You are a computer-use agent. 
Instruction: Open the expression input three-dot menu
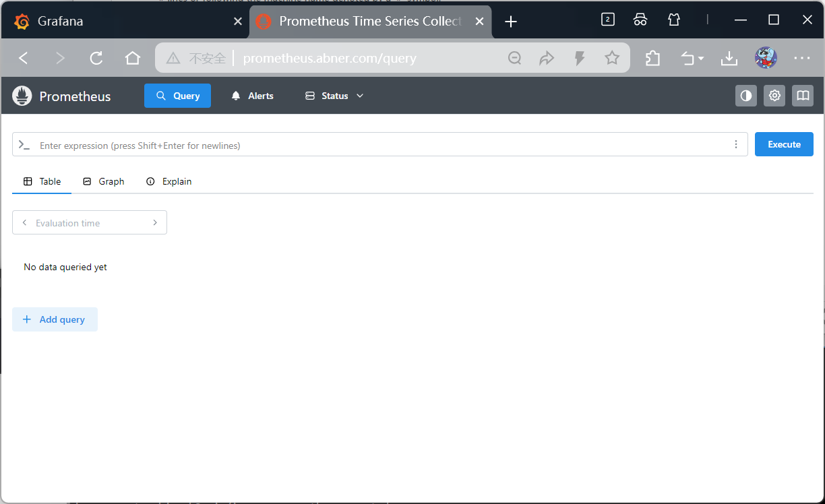pos(736,144)
